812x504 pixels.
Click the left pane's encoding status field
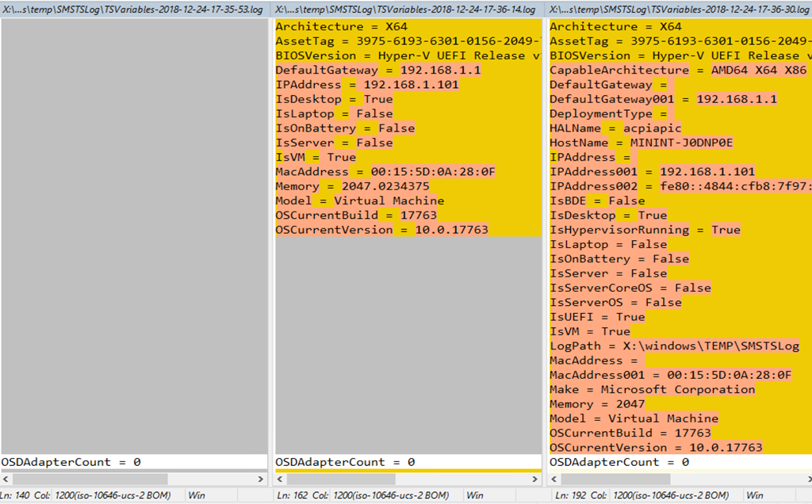tap(118, 495)
